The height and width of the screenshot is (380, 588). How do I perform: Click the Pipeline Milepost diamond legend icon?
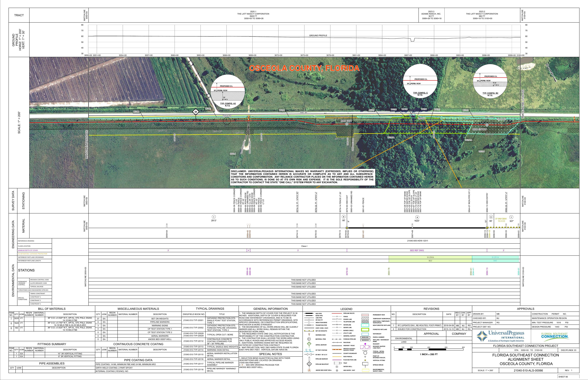pos(309,364)
